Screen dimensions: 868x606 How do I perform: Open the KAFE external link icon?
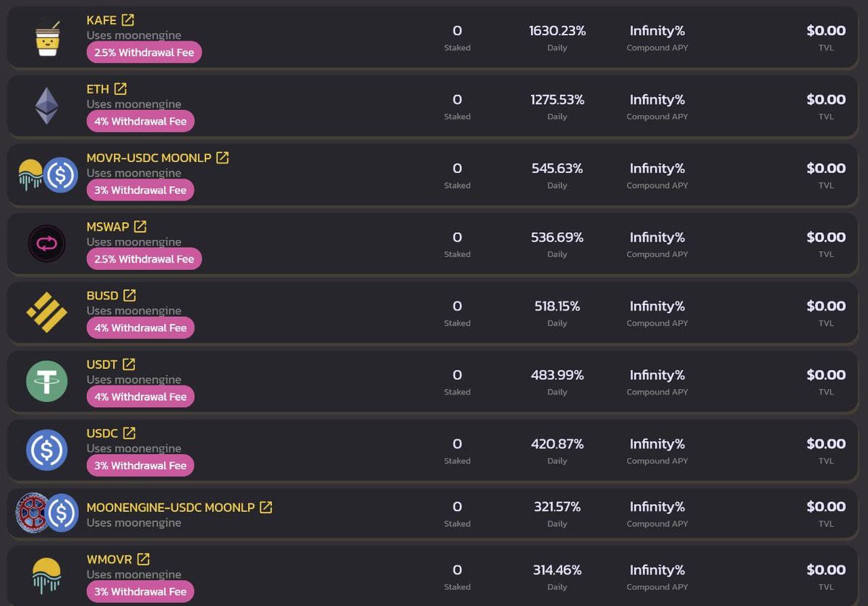[128, 20]
